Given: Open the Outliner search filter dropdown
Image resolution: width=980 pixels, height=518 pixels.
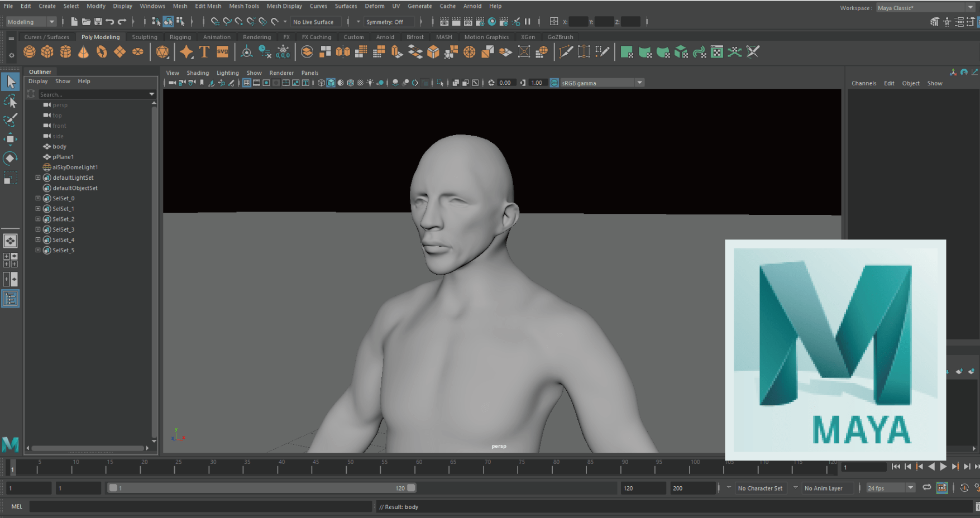Looking at the screenshot, I should 151,94.
